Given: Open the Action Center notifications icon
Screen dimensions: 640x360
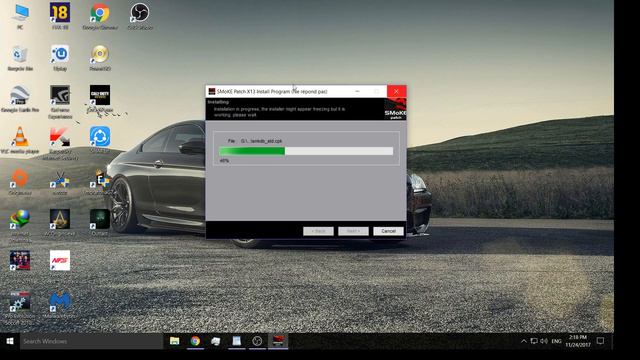Looking at the screenshot, I should (x=600, y=341).
